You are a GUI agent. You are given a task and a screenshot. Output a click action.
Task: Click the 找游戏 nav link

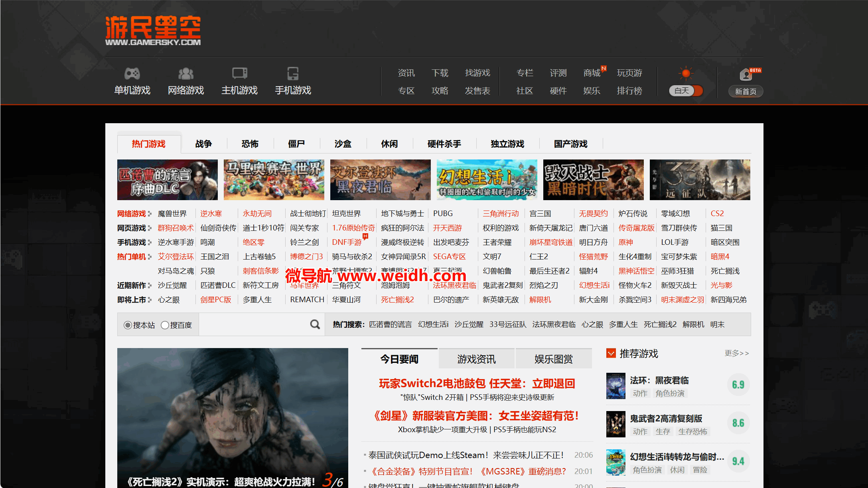(477, 73)
